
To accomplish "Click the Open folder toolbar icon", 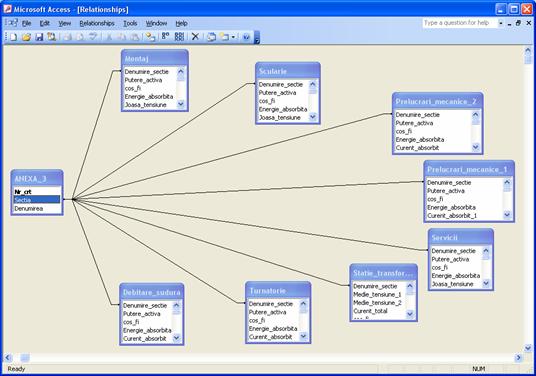I will coord(26,37).
